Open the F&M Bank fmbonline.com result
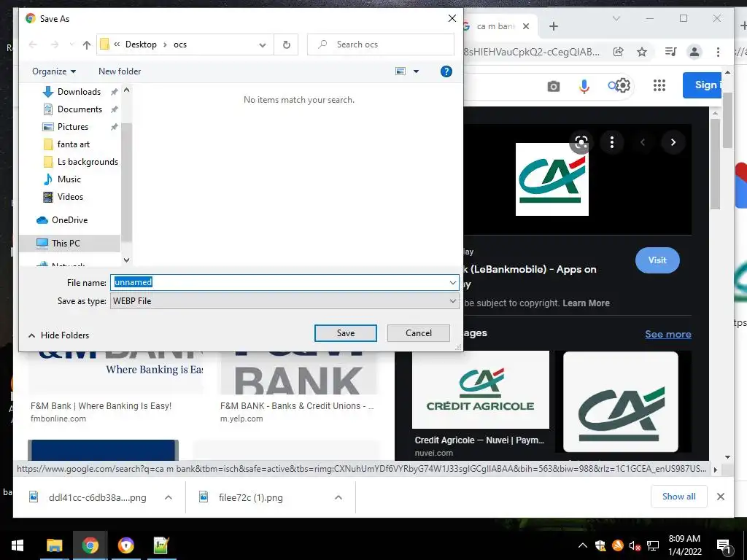Viewport: 747px width, 560px height. (x=101, y=406)
